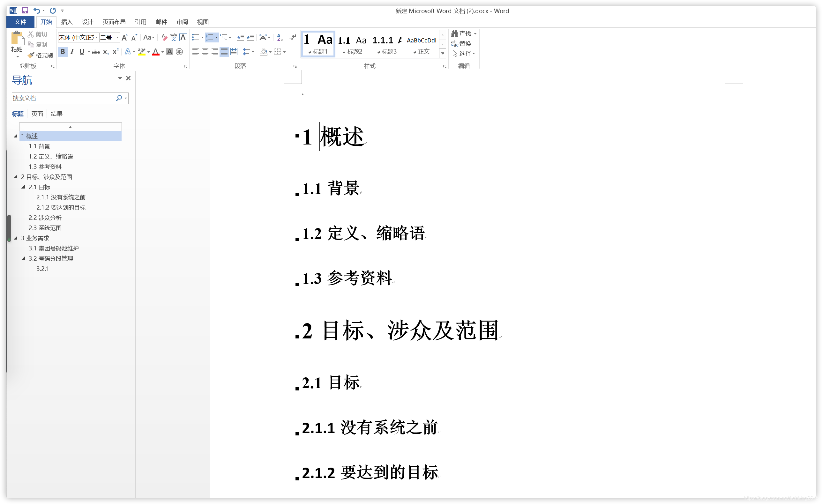Click the 选择 Select button
The width and height of the screenshot is (822, 504).
click(463, 53)
